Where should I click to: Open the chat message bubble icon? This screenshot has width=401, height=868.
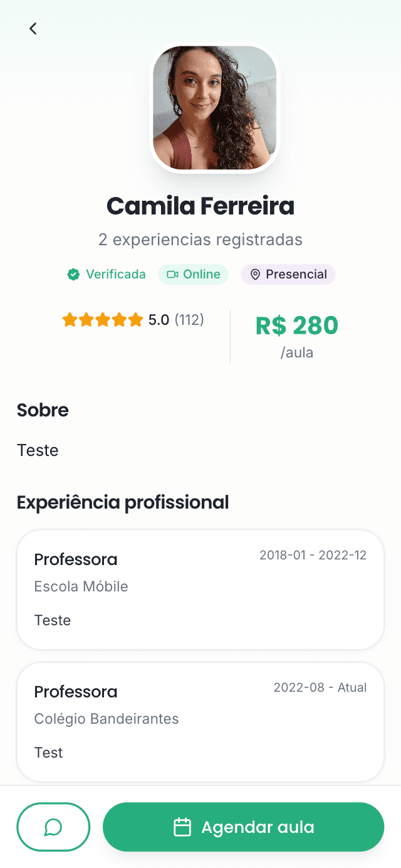(53, 827)
